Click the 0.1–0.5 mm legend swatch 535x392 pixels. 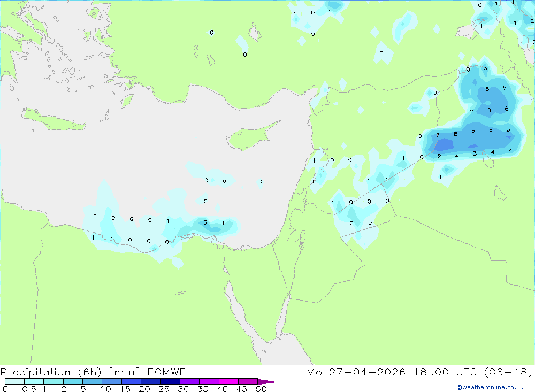click(14, 381)
